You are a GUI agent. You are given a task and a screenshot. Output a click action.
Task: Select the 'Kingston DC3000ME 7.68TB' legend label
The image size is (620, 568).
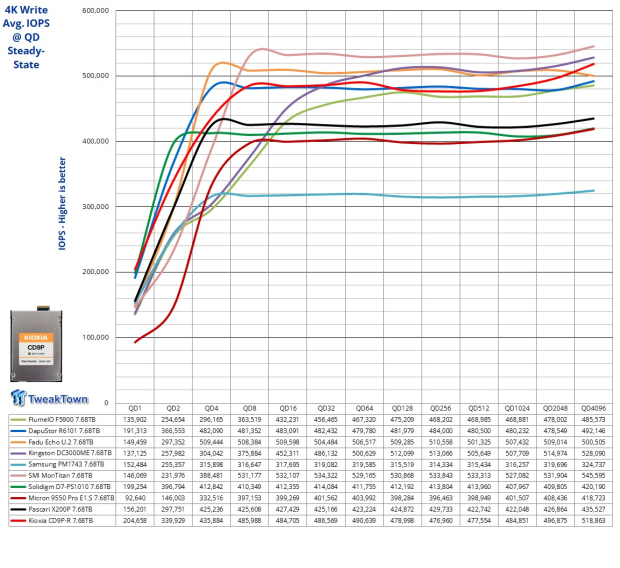(x=70, y=453)
